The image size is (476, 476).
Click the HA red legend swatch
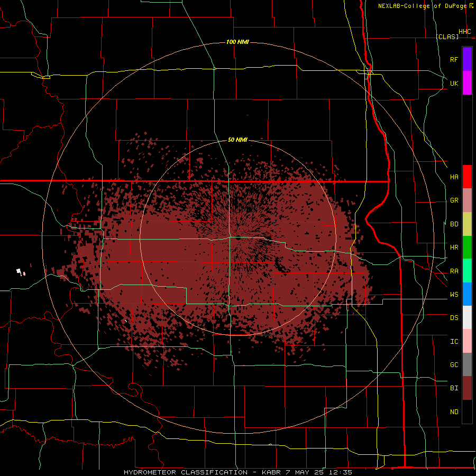[x=467, y=177]
